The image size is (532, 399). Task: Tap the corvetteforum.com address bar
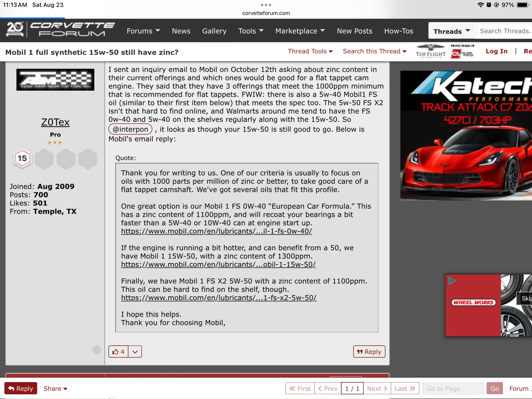[266, 13]
